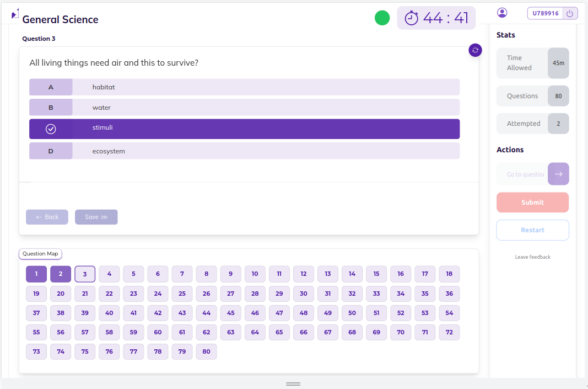This screenshot has width=588, height=389.
Task: Click the timer clock icon
Action: pyautogui.click(x=412, y=18)
